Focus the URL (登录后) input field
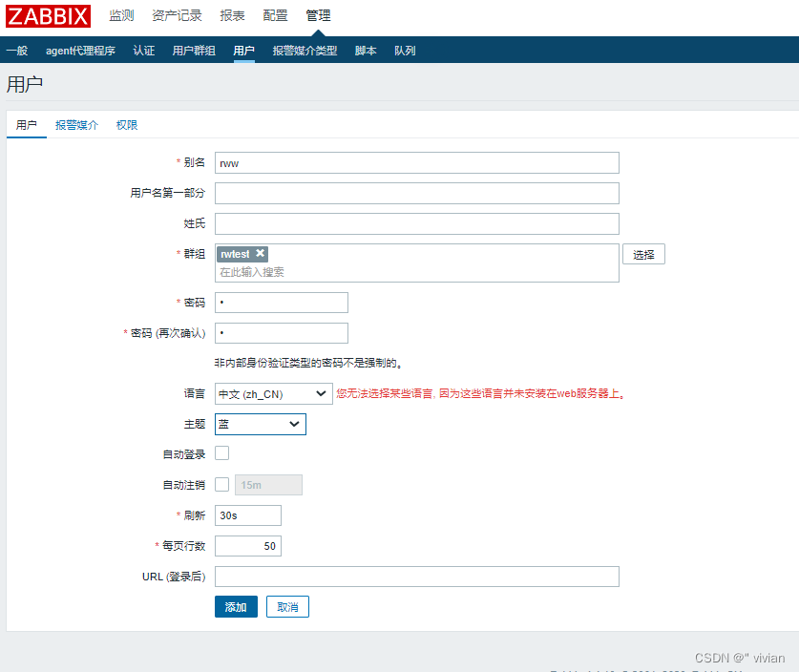799x672 pixels. click(417, 577)
